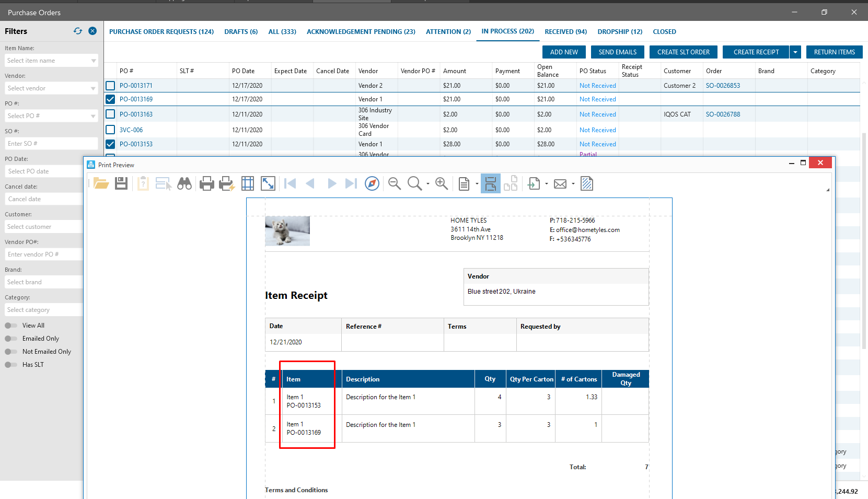Screen dimensions: 868x499
Task: Switch to the Drafts (6) tab
Action: point(241,32)
